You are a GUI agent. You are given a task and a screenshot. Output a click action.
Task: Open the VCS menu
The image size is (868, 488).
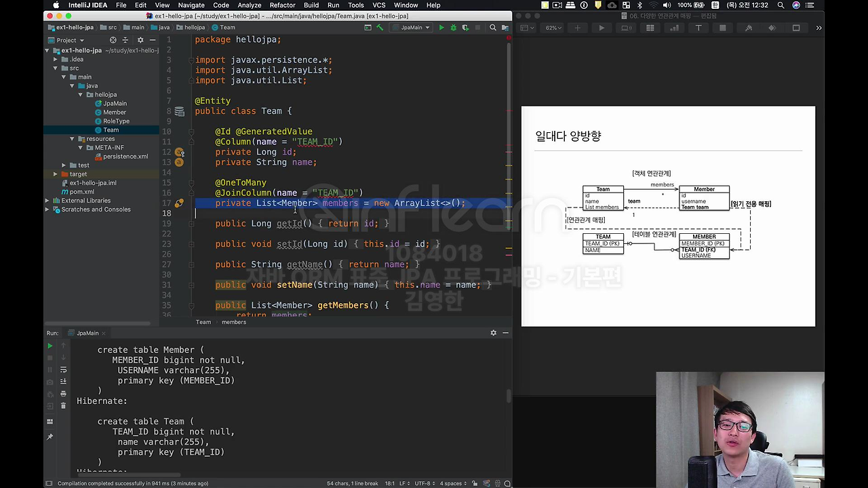(379, 5)
